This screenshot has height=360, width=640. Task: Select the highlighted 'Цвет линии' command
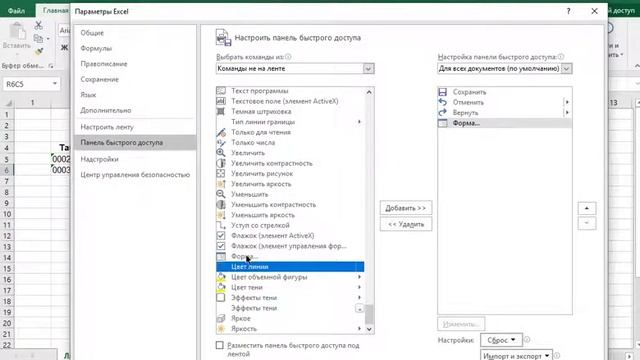point(290,267)
